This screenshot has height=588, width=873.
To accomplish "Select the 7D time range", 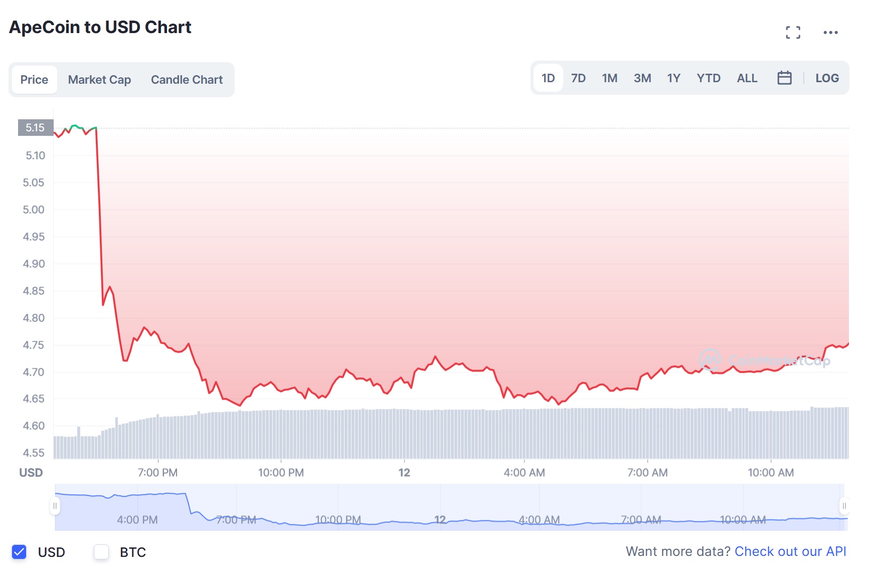I will 578,78.
